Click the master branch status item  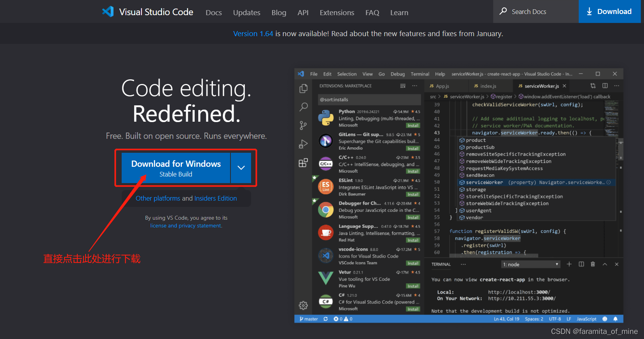(x=309, y=319)
